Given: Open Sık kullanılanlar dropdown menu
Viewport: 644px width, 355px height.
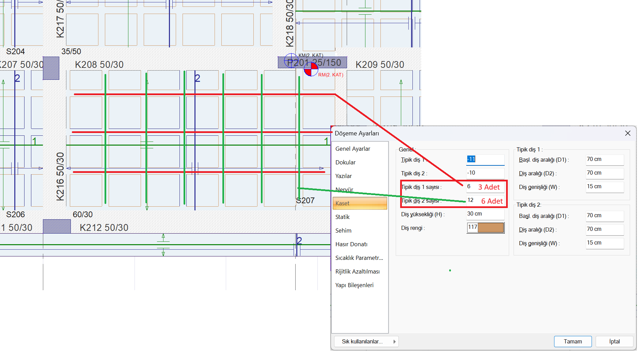Looking at the screenshot, I should (x=366, y=341).
